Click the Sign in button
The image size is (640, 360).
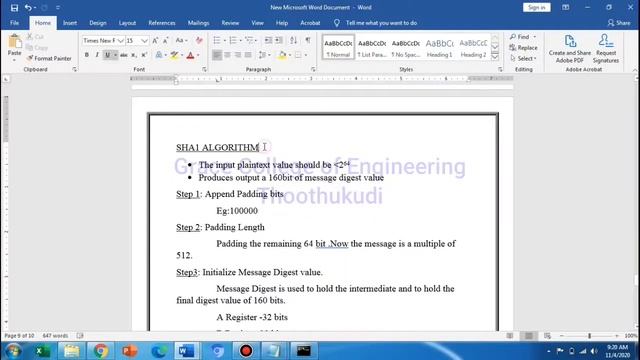pos(536,8)
